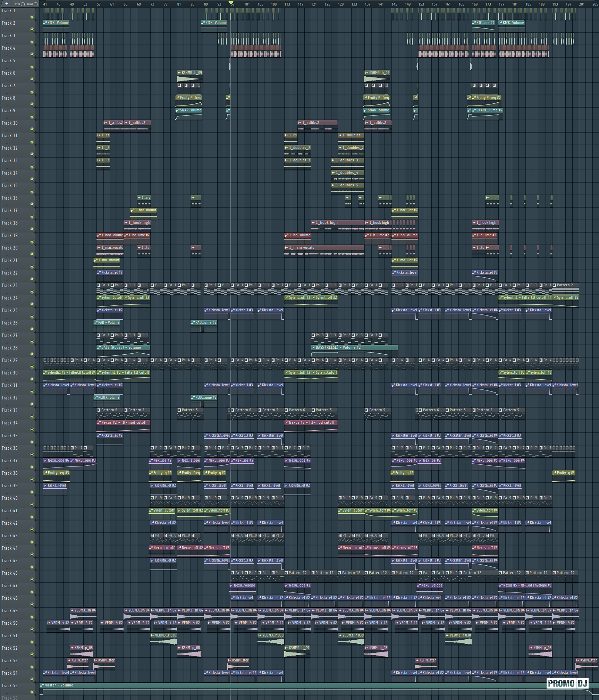This screenshot has width=599, height=700.
Task: Click the PROMO DJ logo
Action: click(567, 683)
